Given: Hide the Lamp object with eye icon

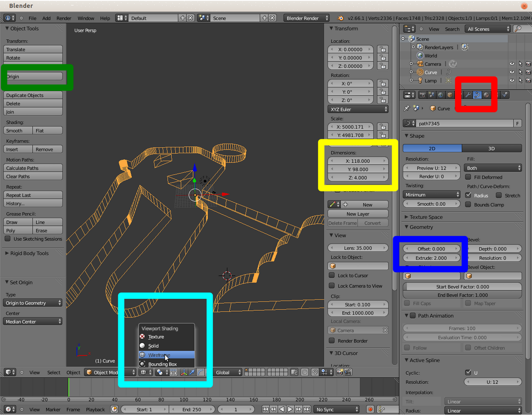Looking at the screenshot, I should 512,81.
